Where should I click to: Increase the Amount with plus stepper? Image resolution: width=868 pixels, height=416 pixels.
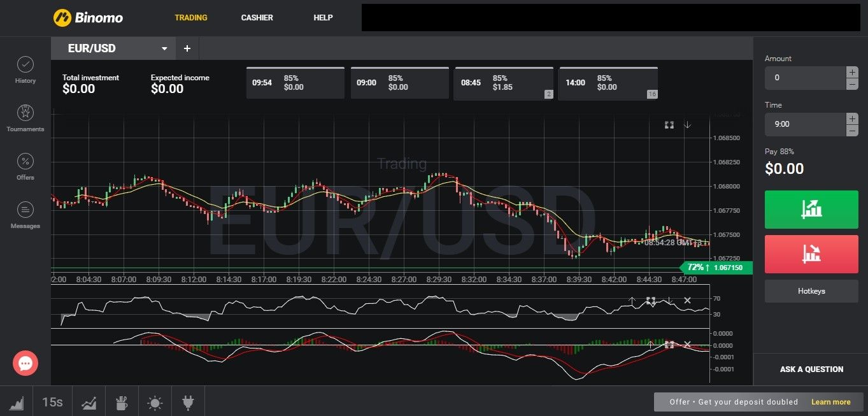click(852, 72)
